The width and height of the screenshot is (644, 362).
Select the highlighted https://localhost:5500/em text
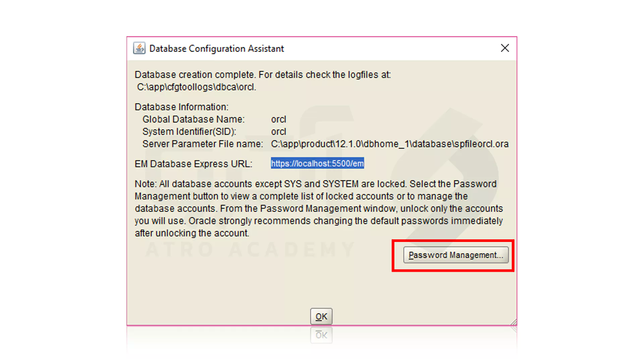click(317, 164)
